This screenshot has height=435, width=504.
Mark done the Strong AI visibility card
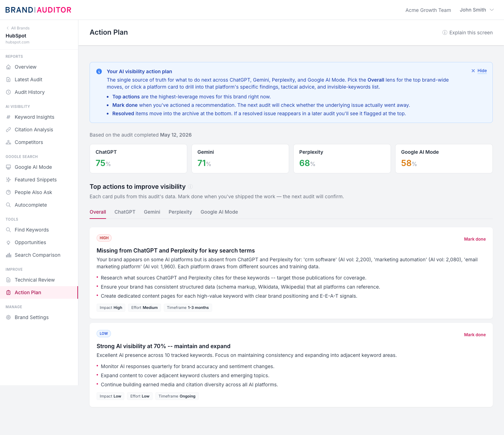pos(475,335)
